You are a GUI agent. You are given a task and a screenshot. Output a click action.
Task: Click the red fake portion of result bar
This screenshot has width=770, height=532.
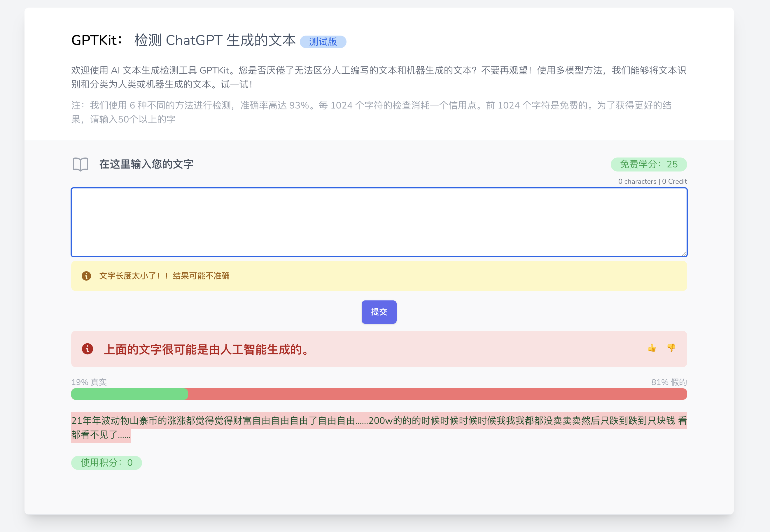click(437, 394)
